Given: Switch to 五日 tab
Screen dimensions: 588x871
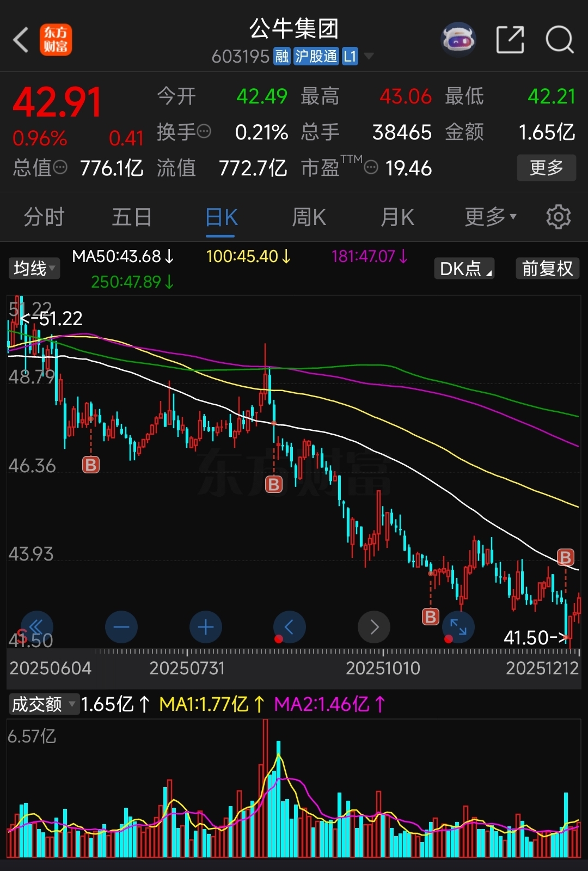Looking at the screenshot, I should point(132,217).
